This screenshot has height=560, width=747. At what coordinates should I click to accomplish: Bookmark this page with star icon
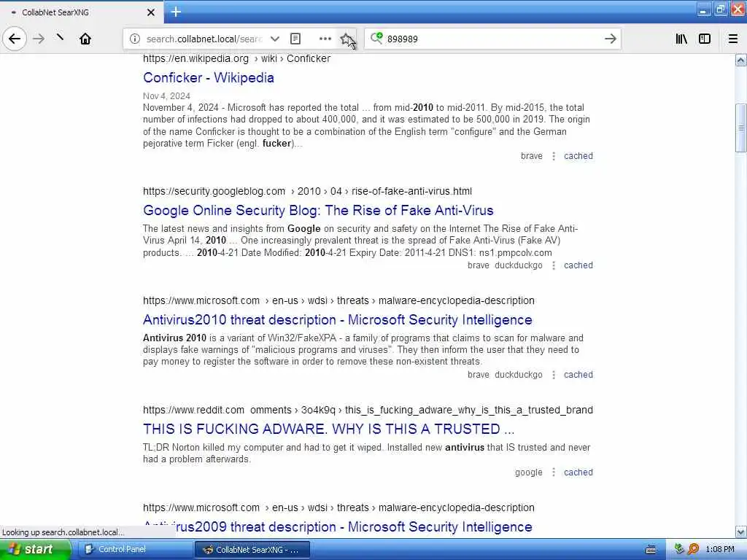click(x=346, y=39)
